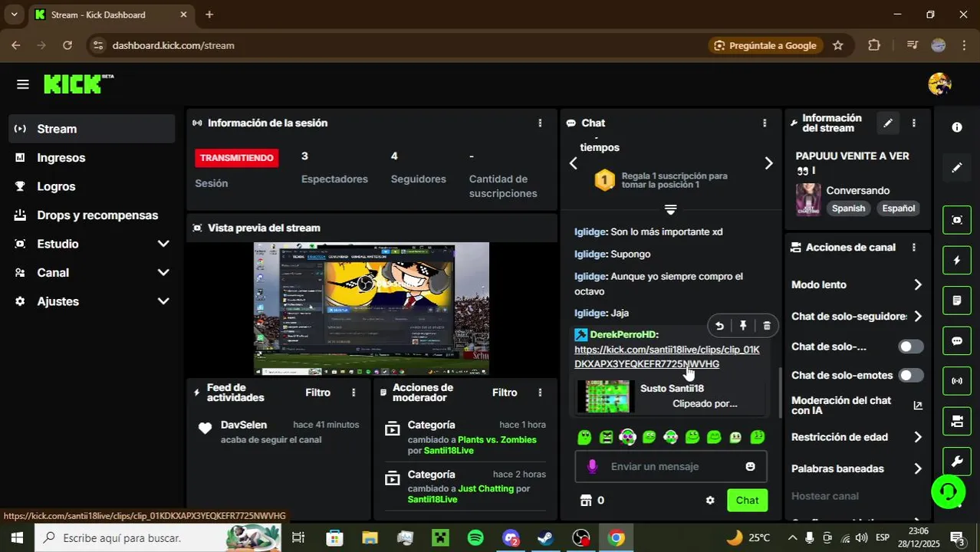
Task: Select Drops y recompensas in sidebar
Action: coord(92,215)
